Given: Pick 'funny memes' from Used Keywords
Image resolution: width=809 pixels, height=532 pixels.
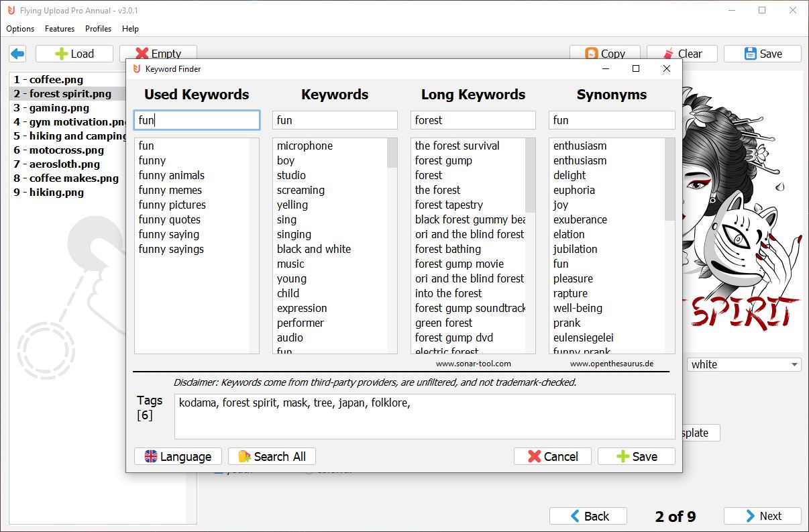Looking at the screenshot, I should pyautogui.click(x=170, y=190).
